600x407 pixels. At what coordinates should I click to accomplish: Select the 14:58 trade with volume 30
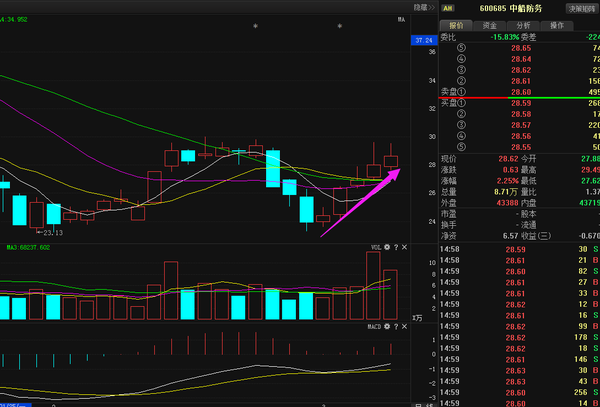click(x=519, y=249)
